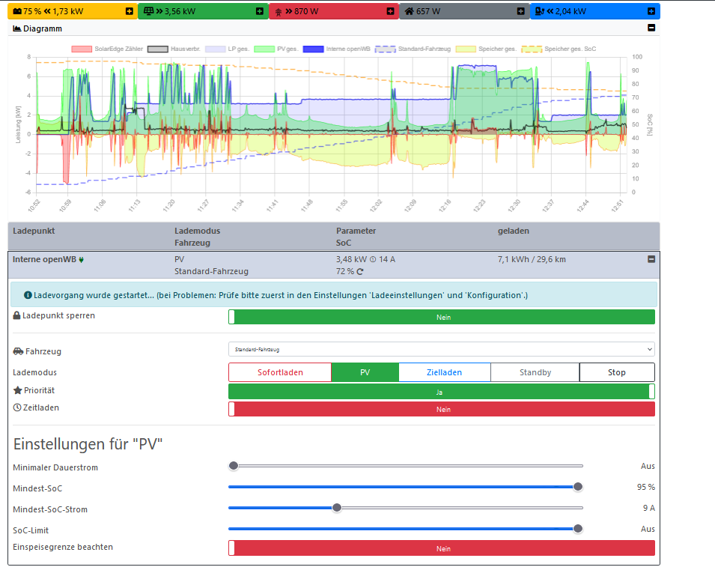Click the 95 % Mindest-SoC value
715x588 pixels.
(x=645, y=487)
